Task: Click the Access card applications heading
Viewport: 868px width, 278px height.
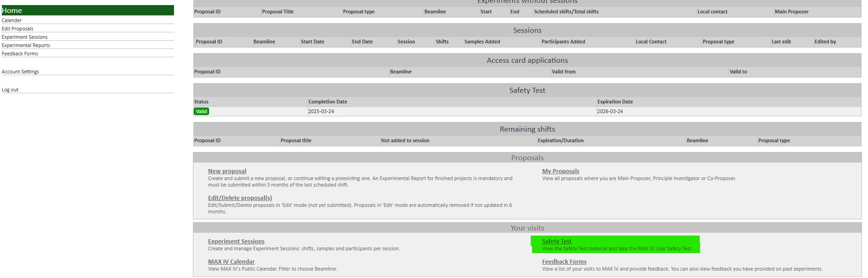Action: (x=527, y=60)
